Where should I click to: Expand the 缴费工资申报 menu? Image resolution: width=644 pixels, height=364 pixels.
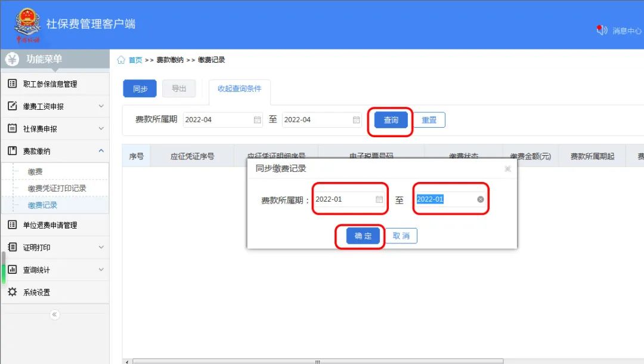[101, 106]
